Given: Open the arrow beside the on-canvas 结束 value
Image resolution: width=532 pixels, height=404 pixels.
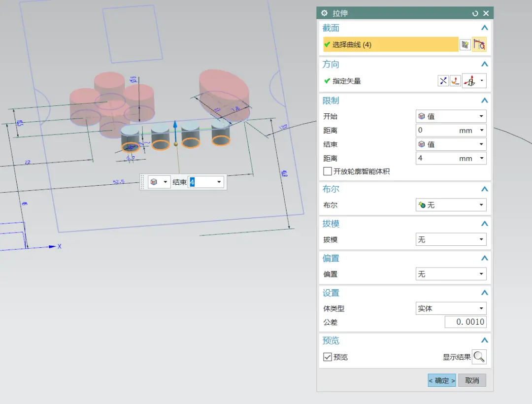Looking at the screenshot, I should click(219, 182).
